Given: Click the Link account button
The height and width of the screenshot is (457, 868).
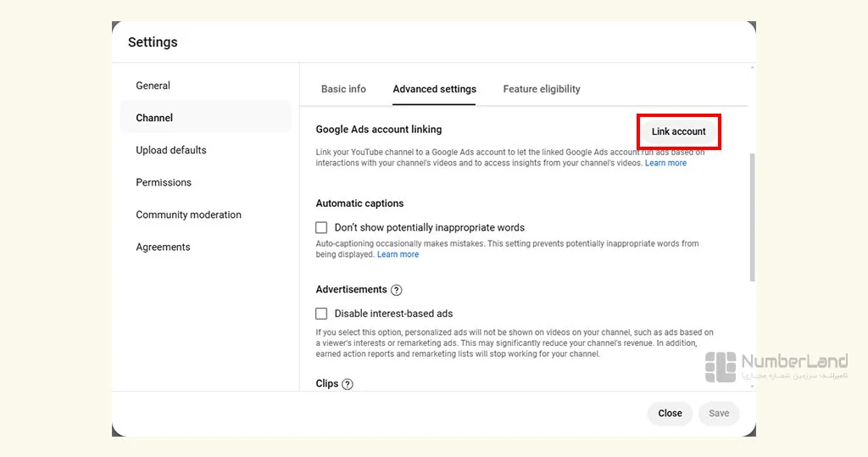Looking at the screenshot, I should 678,131.
